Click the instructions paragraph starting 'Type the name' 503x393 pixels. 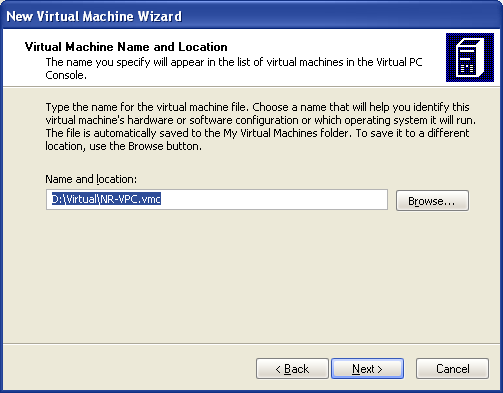coord(261,126)
